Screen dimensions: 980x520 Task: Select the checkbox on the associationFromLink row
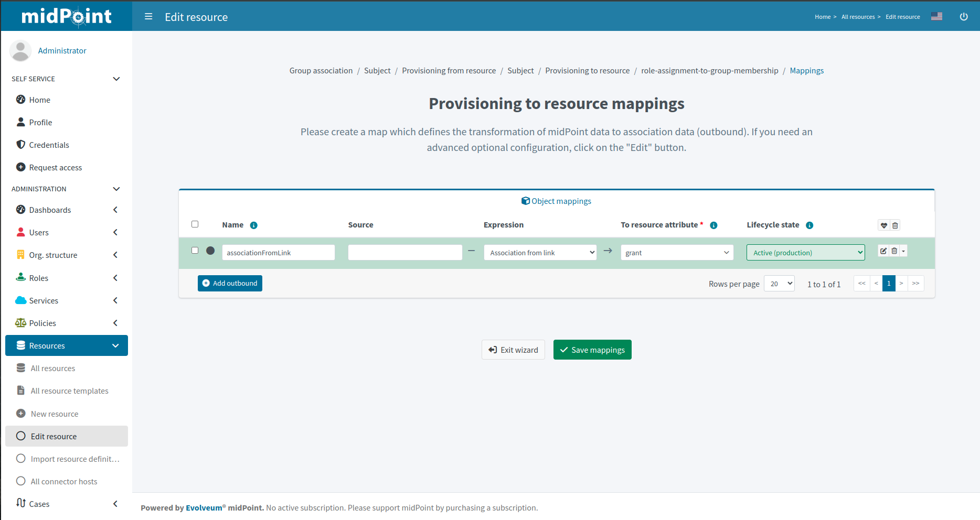click(x=195, y=250)
